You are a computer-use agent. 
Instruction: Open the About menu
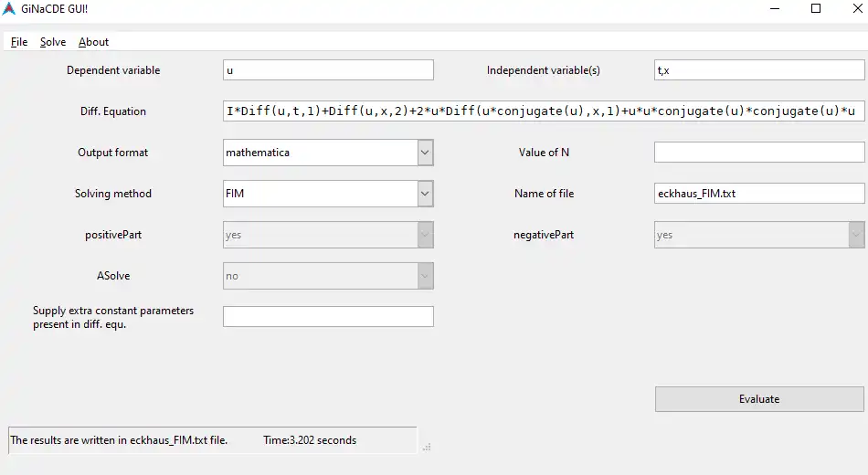pos(93,42)
